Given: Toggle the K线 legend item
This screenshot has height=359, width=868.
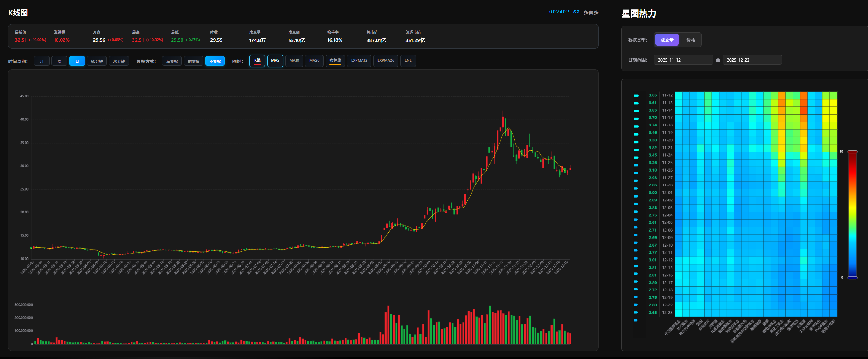Looking at the screenshot, I should [257, 61].
